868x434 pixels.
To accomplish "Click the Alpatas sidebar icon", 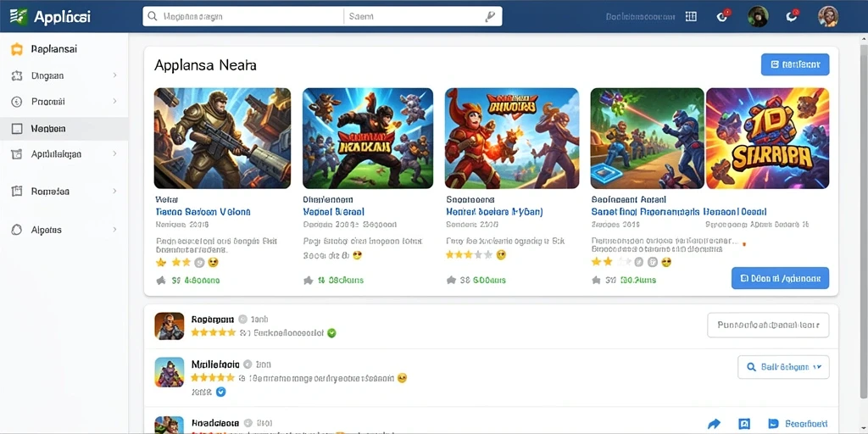I will pos(17,230).
